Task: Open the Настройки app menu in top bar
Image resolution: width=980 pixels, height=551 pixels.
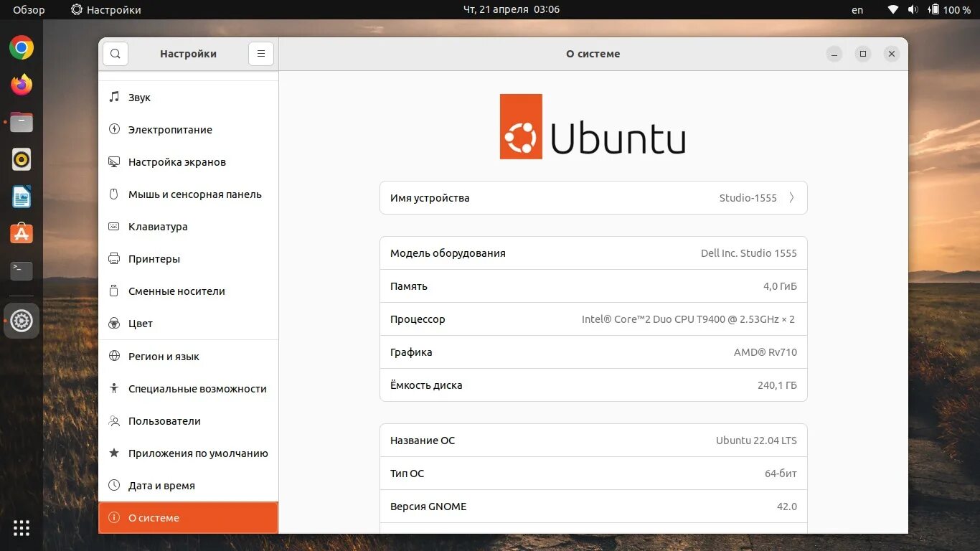Action: (x=106, y=9)
